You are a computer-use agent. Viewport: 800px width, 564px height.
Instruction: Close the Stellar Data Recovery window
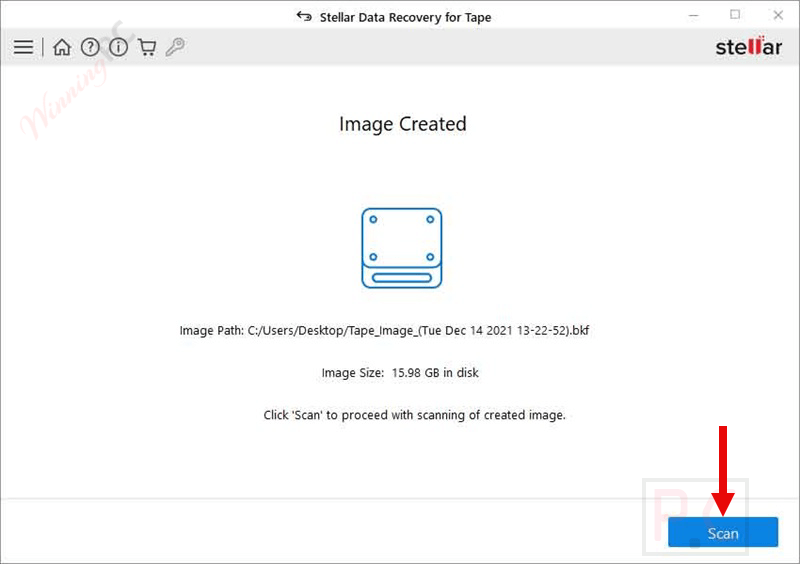(778, 15)
